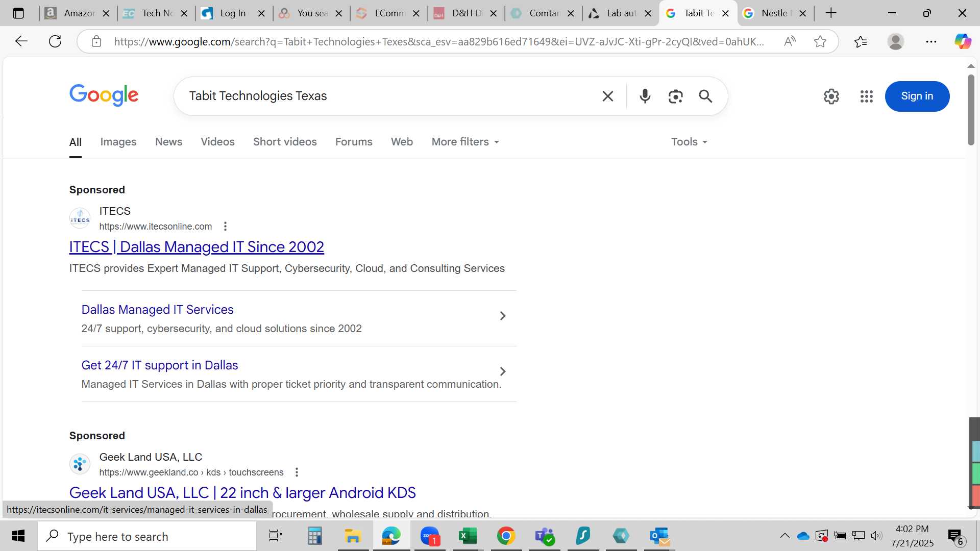Open Edge settings and more menu

pos(931,41)
